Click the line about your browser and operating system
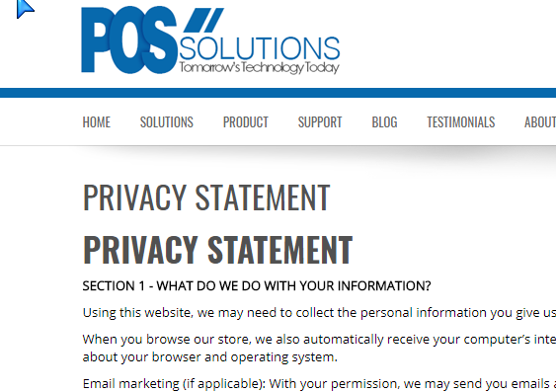Viewport: 556px width, 392px height. (x=210, y=356)
